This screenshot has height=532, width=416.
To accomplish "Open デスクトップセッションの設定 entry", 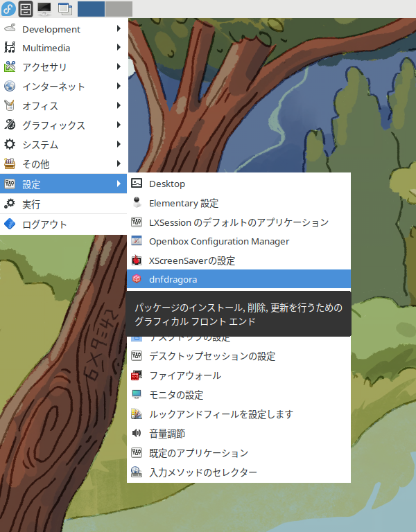I will click(239, 356).
